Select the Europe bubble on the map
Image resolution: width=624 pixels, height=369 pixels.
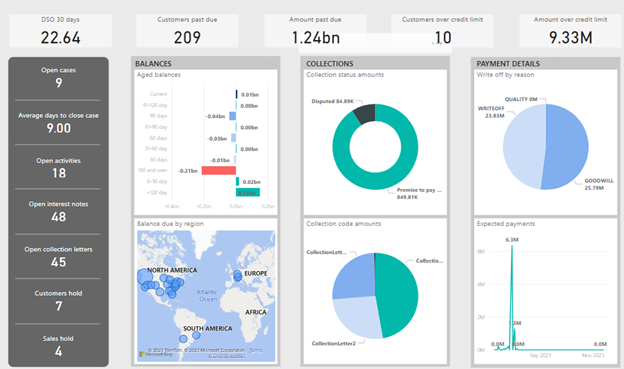[238, 275]
